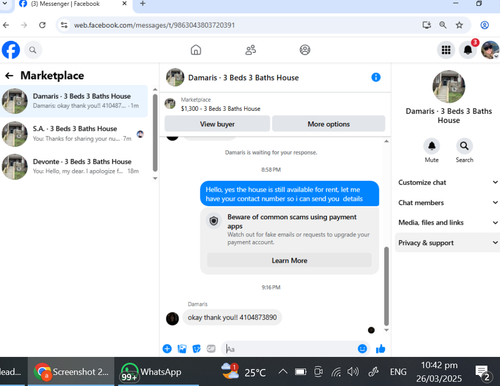Viewport: 500px width, 386px height.
Task: Click Damaris avatar beside her message
Action: point(172,318)
